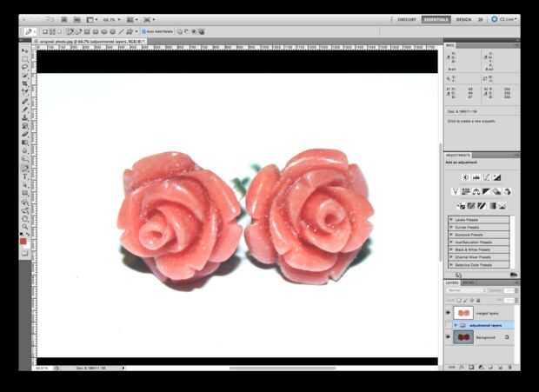Add a layer mask from Layers footer
This screenshot has width=539, height=392.
coord(471,368)
